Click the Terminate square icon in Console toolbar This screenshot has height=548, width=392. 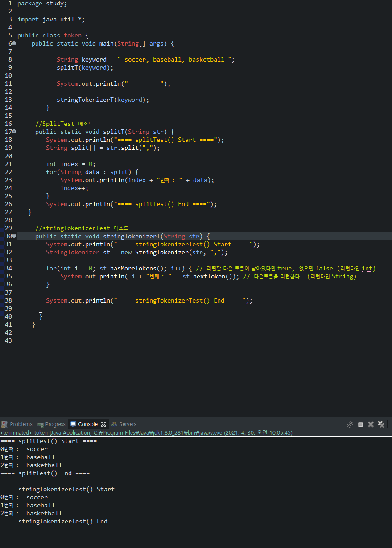(361, 424)
